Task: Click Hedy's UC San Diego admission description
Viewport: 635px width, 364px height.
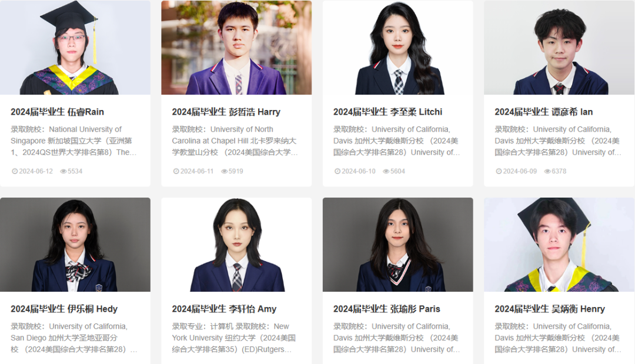Action: (73, 338)
